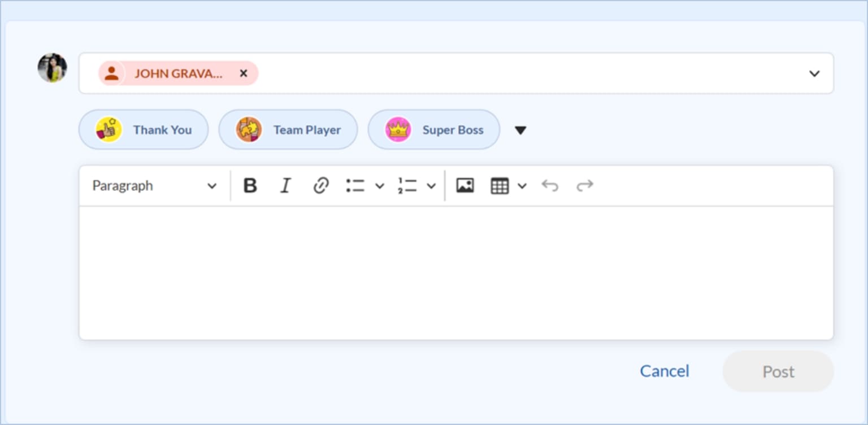
Task: Select the Thank You badge
Action: (x=144, y=130)
